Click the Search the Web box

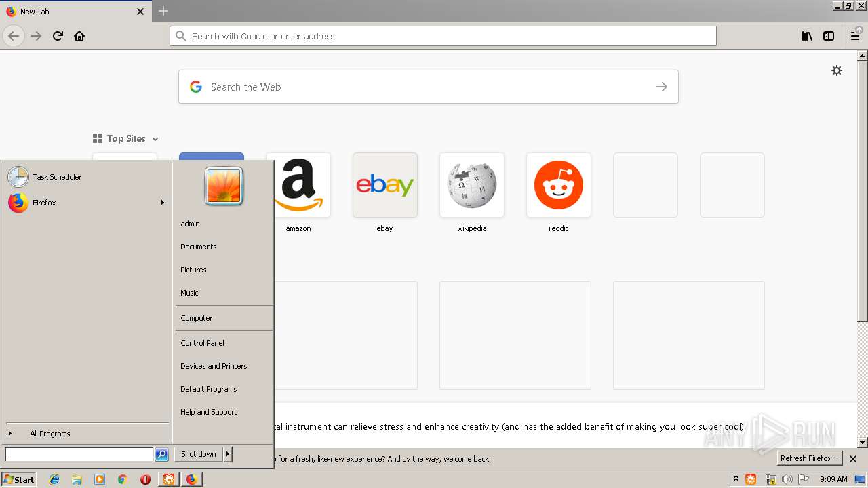click(x=429, y=87)
